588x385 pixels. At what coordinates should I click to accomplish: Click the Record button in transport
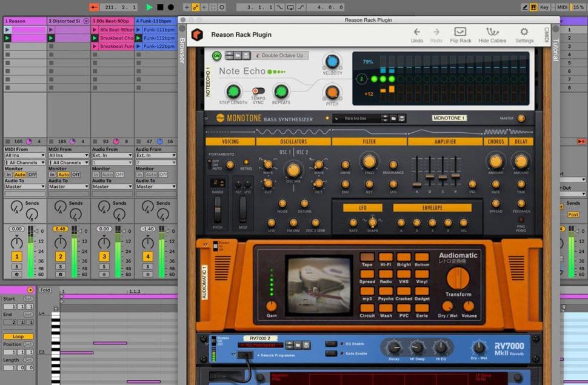click(x=171, y=7)
